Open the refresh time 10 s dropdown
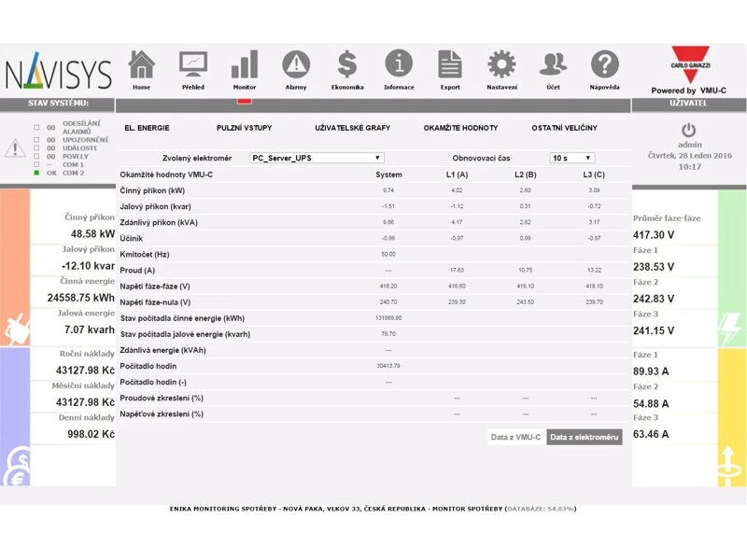This screenshot has height=560, width=747. 571,158
